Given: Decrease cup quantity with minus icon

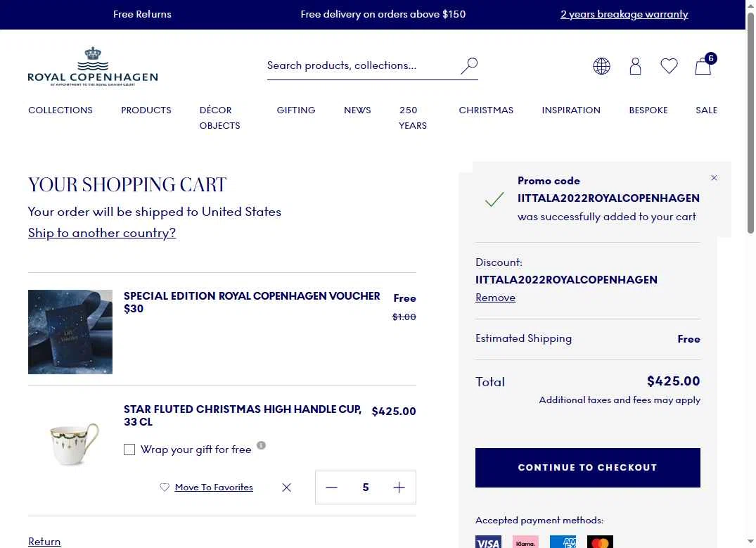Looking at the screenshot, I should (332, 488).
